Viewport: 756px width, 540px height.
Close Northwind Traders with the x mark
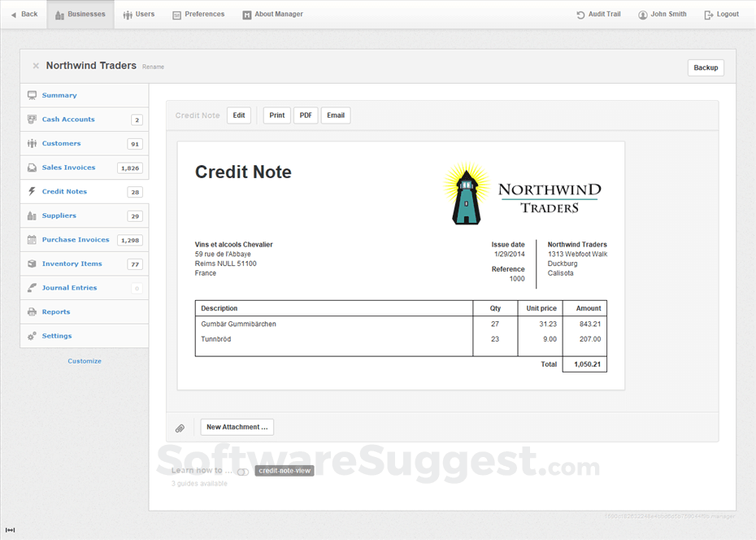36,66
